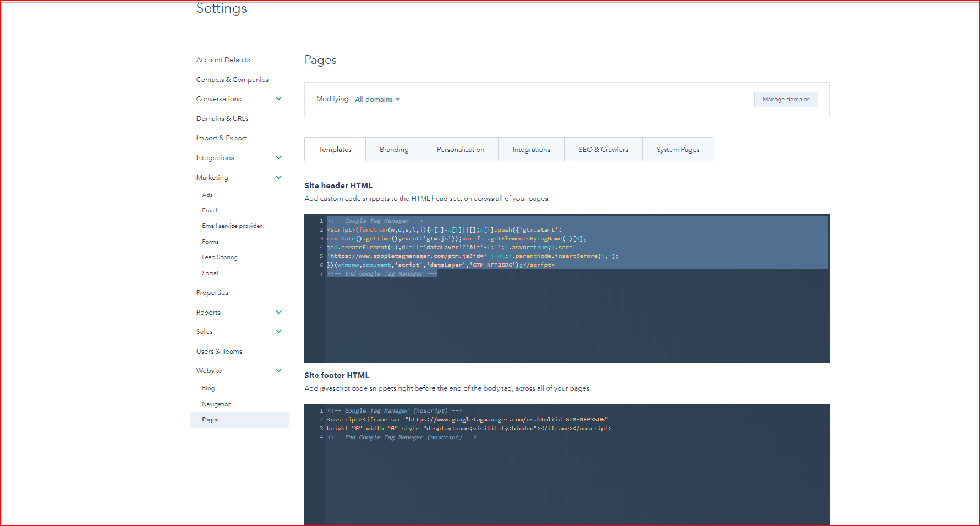Open the All domains dropdown
The width and height of the screenshot is (980, 526).
click(377, 99)
